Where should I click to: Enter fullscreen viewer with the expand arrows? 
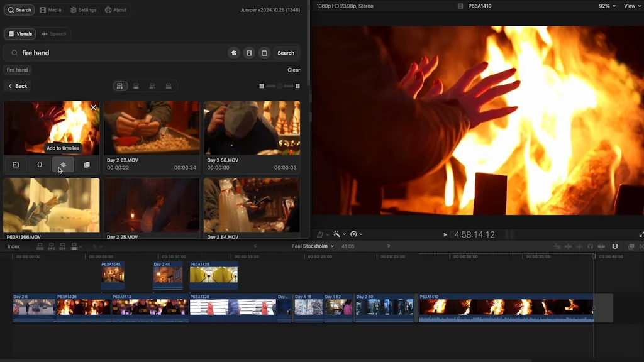click(641, 234)
